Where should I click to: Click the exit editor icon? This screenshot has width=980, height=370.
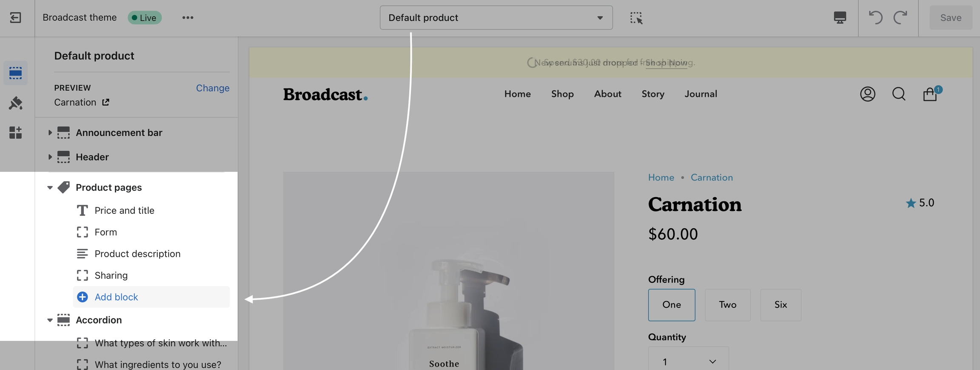point(16,17)
